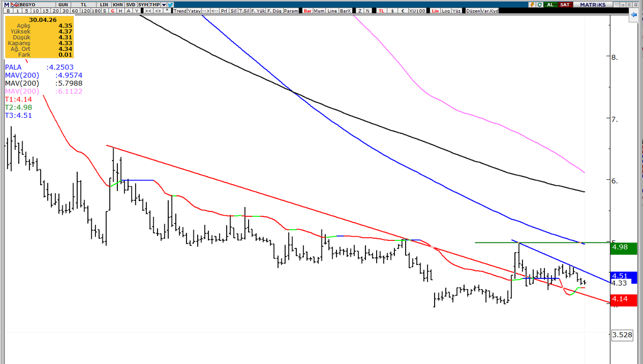Image resolution: width=643 pixels, height=364 pixels.
Task: Select the 5 minute period
Action: coord(26,11)
